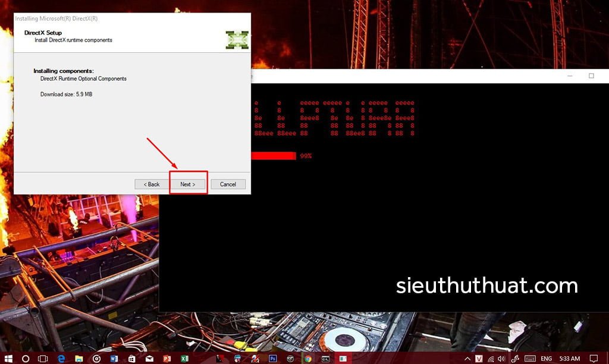
Task: Open Microsoft Word from the taskbar
Action: pos(114,359)
